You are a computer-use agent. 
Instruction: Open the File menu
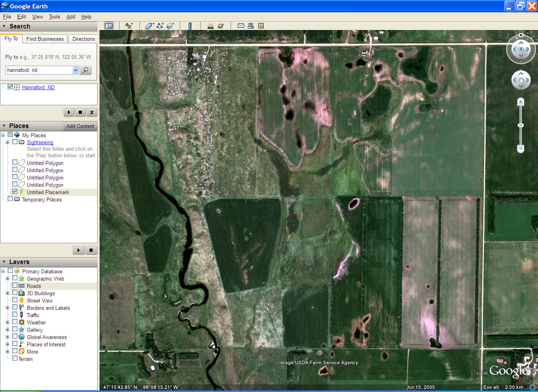pyautogui.click(x=7, y=17)
